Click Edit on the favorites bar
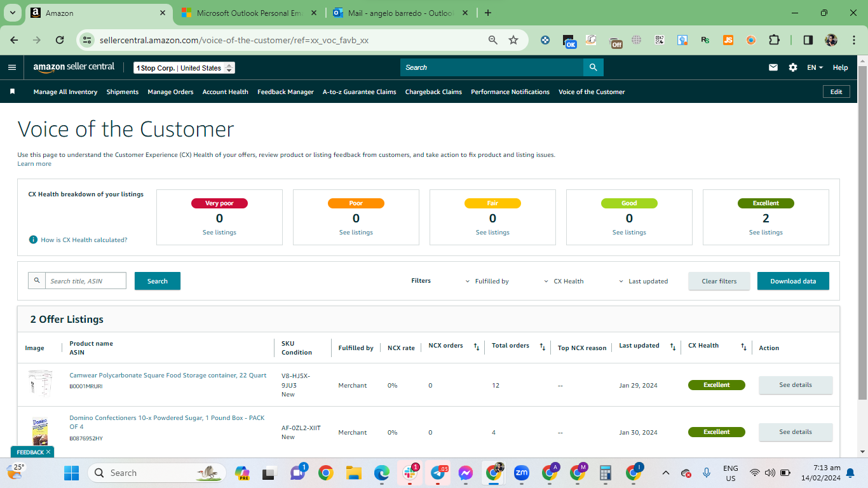 836,91
